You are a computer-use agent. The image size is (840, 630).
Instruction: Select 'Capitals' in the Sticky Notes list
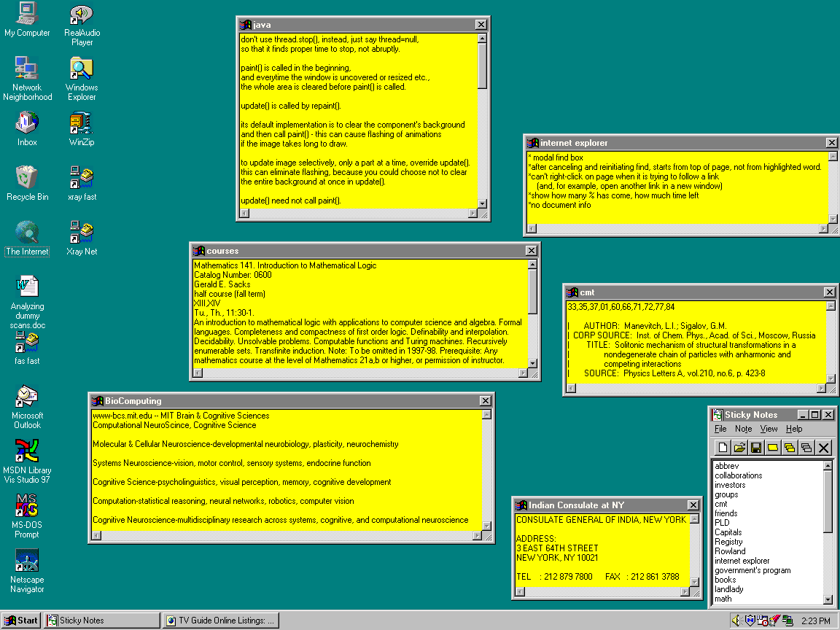click(728, 532)
